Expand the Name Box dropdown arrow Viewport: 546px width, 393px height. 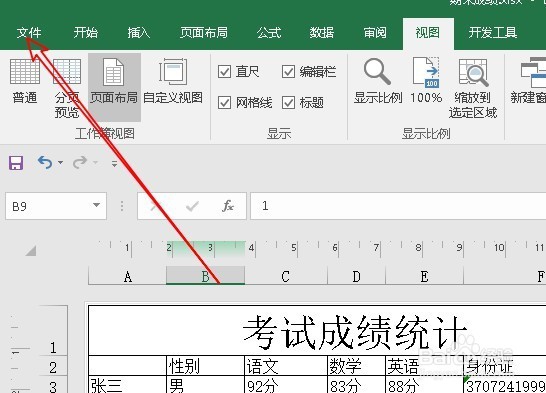pos(96,205)
